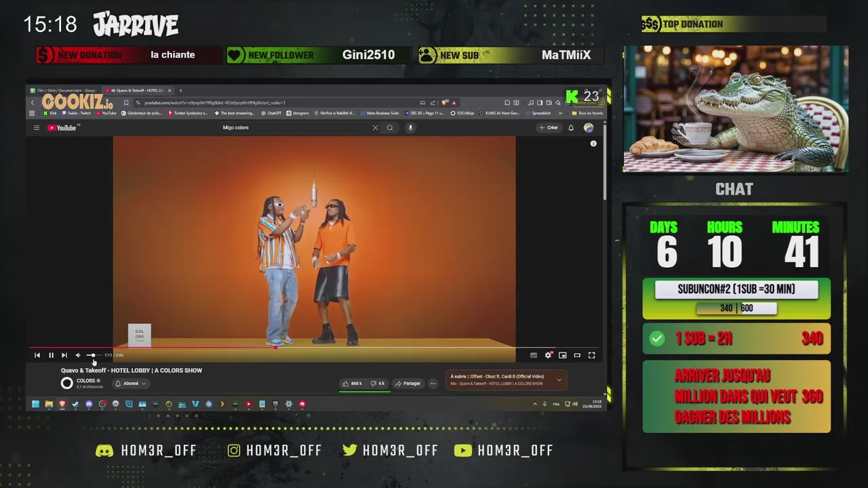Open a new browser tab

tap(180, 90)
